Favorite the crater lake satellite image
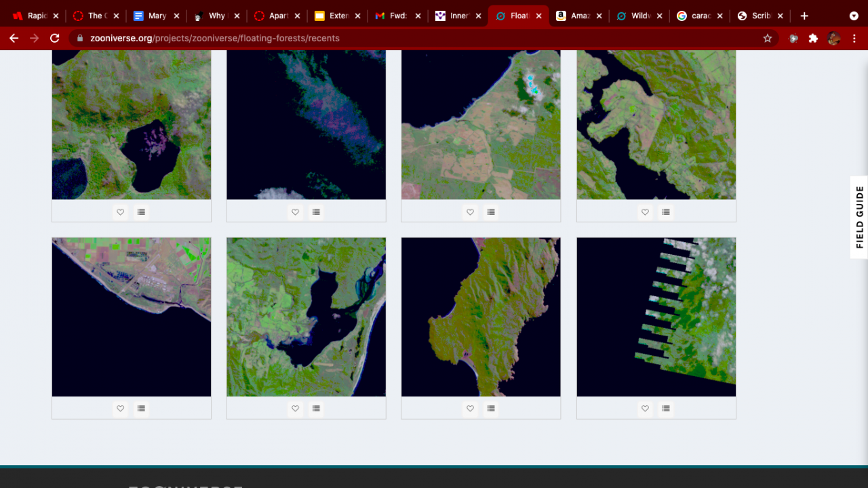 pyautogui.click(x=120, y=212)
